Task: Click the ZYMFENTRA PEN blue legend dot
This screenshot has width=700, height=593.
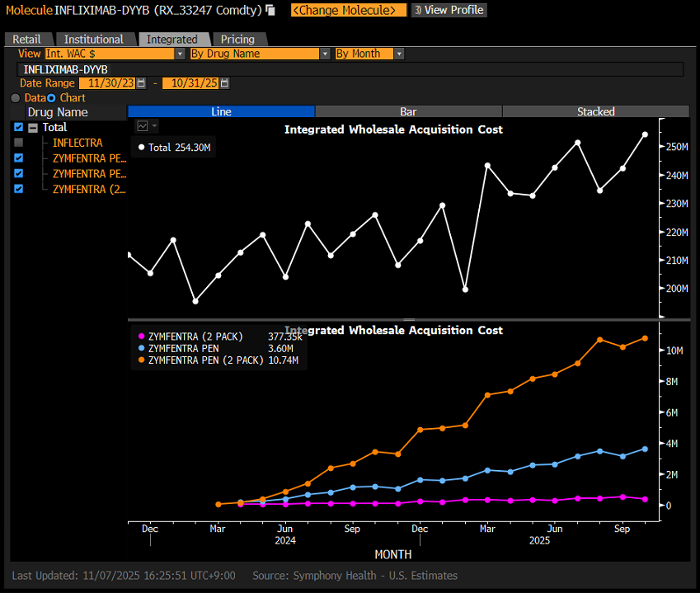Action: (142, 348)
